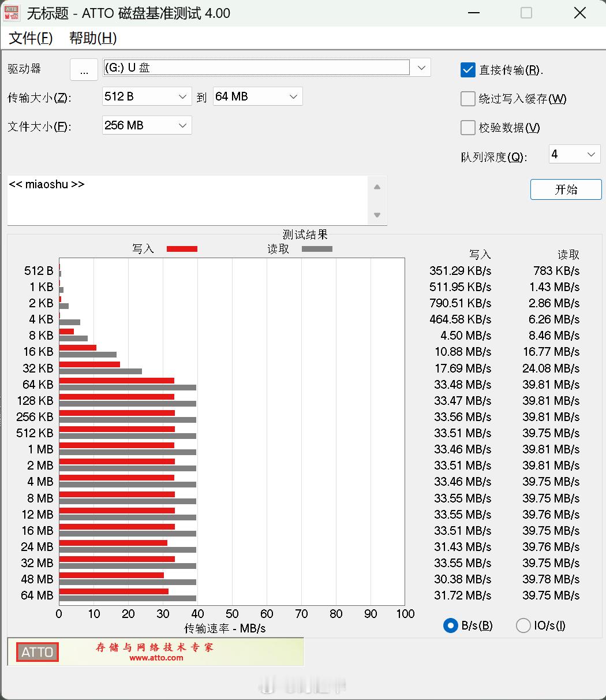Click the red 写入 legend color bar
Screen dimensions: 606x700
pyautogui.click(x=182, y=248)
